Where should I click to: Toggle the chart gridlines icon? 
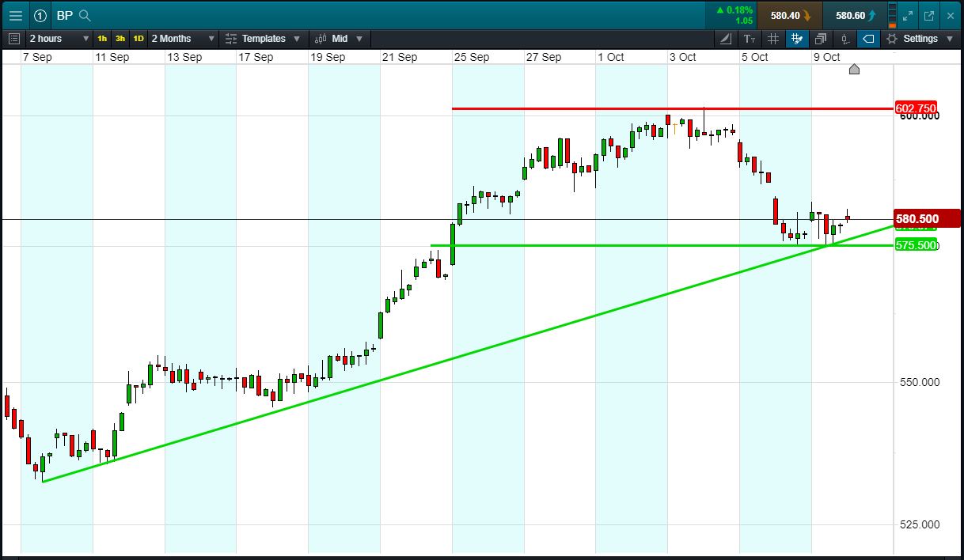click(773, 38)
